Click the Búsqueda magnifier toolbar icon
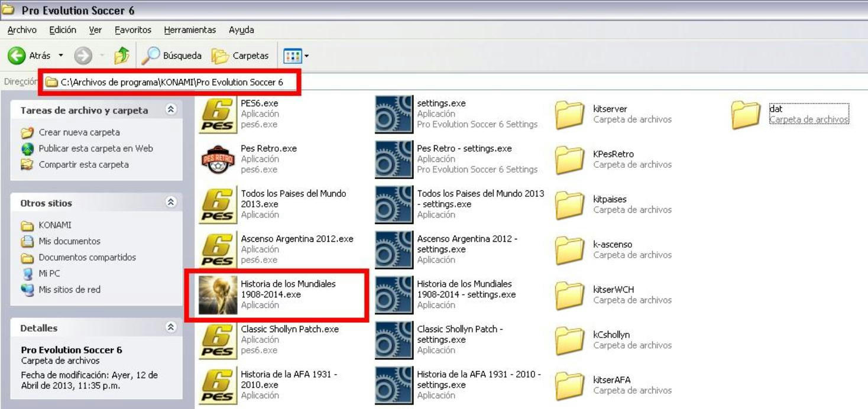Viewport: 868px width, 409px height. (x=151, y=56)
